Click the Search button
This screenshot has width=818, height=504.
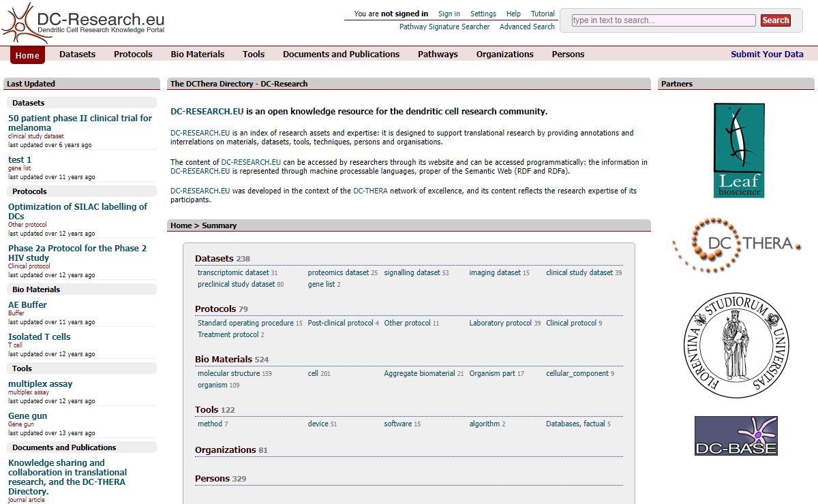click(x=776, y=20)
